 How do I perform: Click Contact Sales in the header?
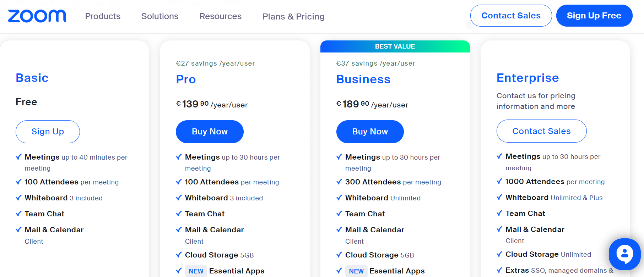(x=511, y=16)
